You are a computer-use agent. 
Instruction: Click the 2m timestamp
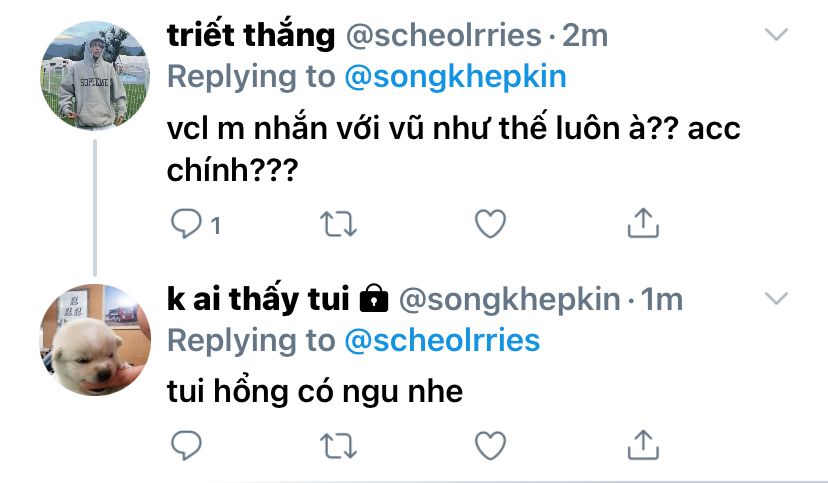tap(585, 35)
